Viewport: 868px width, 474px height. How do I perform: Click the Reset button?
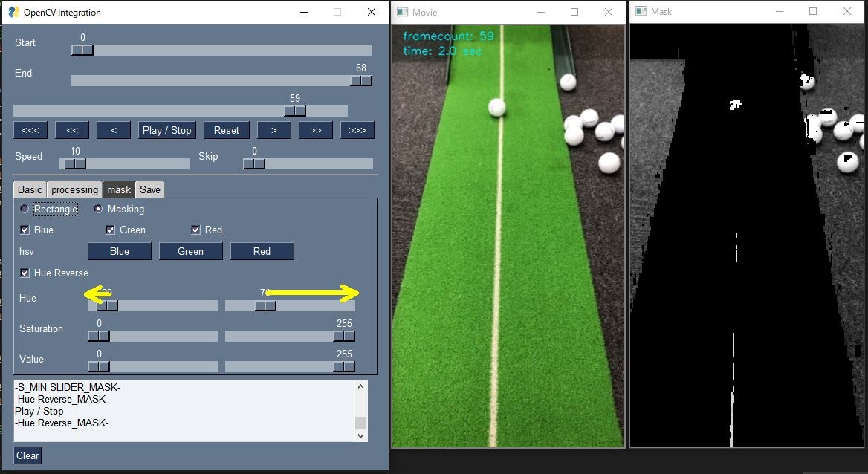tap(227, 130)
